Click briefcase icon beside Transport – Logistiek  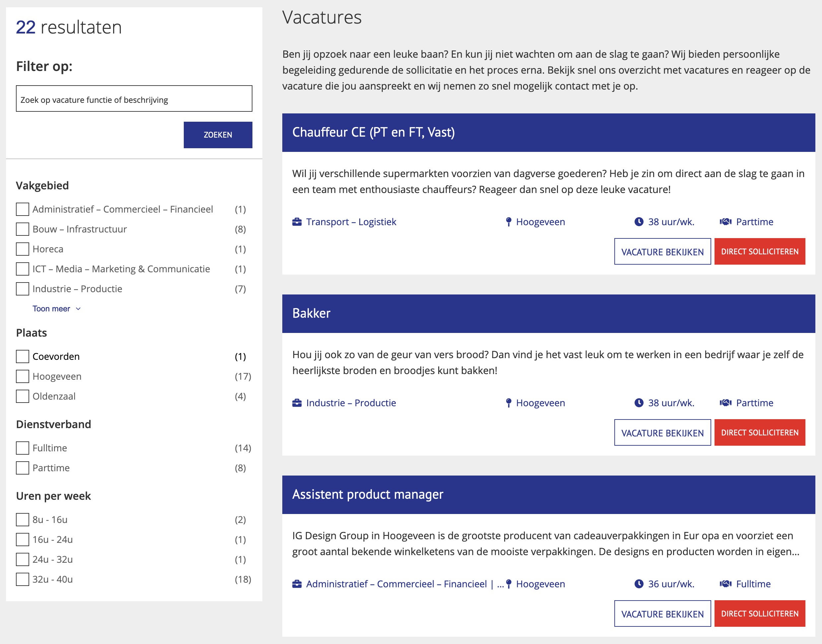coord(297,222)
